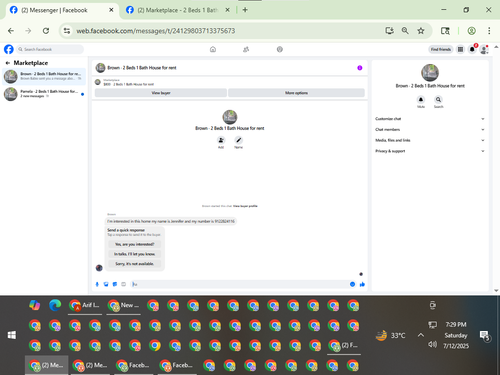Open the Facebook Home icon
The height and width of the screenshot is (375, 500).
(213, 49)
